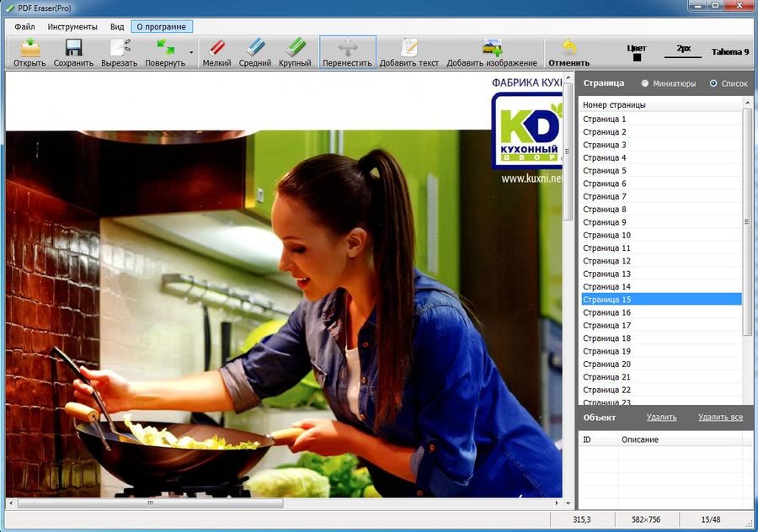Select Страница 17 in the list
Screen dimensions: 758x532
(x=660, y=325)
